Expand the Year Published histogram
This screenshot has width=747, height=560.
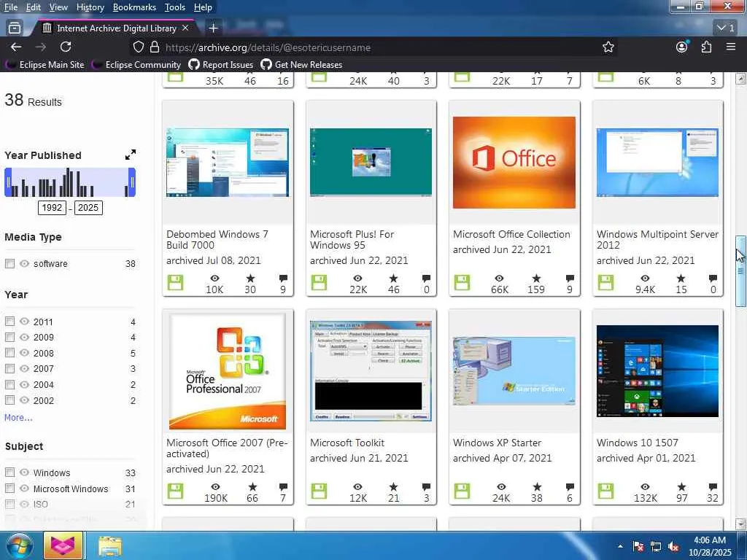click(x=131, y=155)
